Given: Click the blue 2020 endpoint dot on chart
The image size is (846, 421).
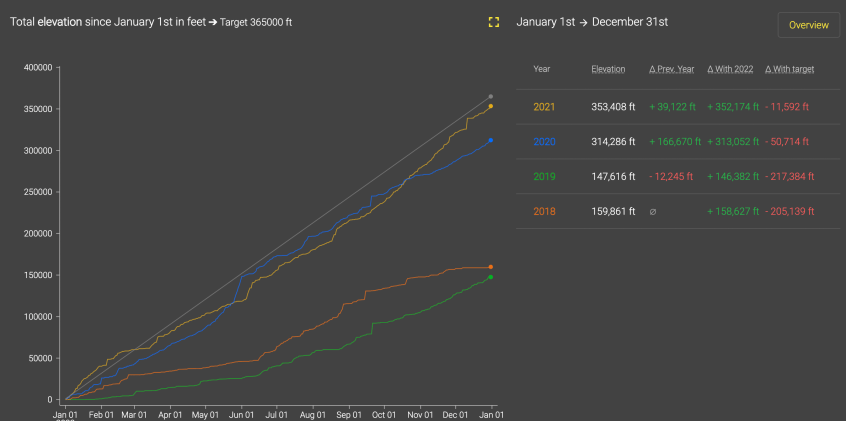Looking at the screenshot, I should (490, 140).
